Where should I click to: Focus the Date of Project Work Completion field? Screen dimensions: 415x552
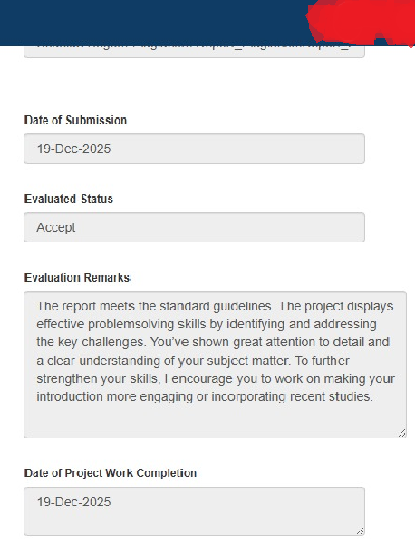coord(194,512)
